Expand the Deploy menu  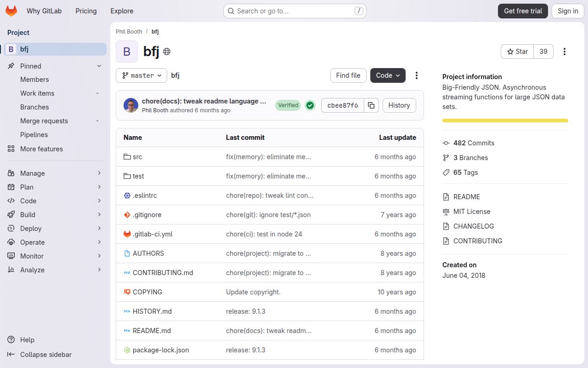[x=55, y=229]
